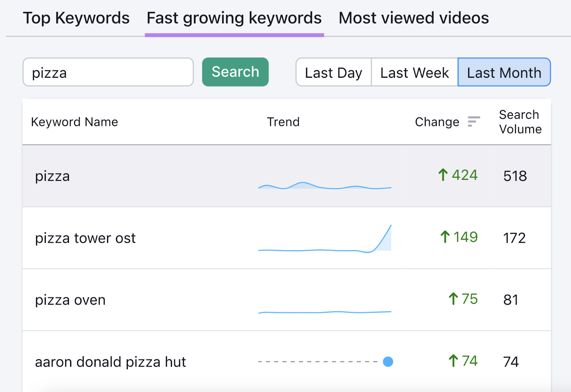The height and width of the screenshot is (392, 571).
Task: Click the pizza trend sparkline graph
Action: (325, 186)
